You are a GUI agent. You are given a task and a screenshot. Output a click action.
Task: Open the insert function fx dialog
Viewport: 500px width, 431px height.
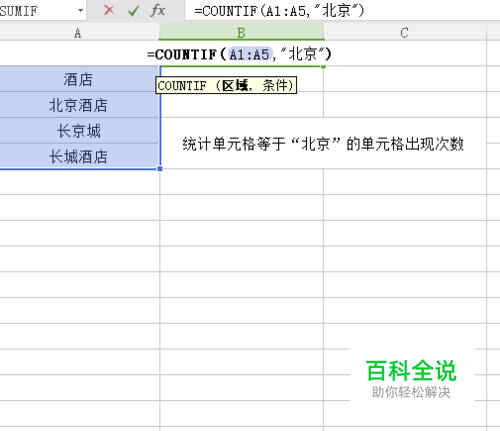tap(158, 10)
